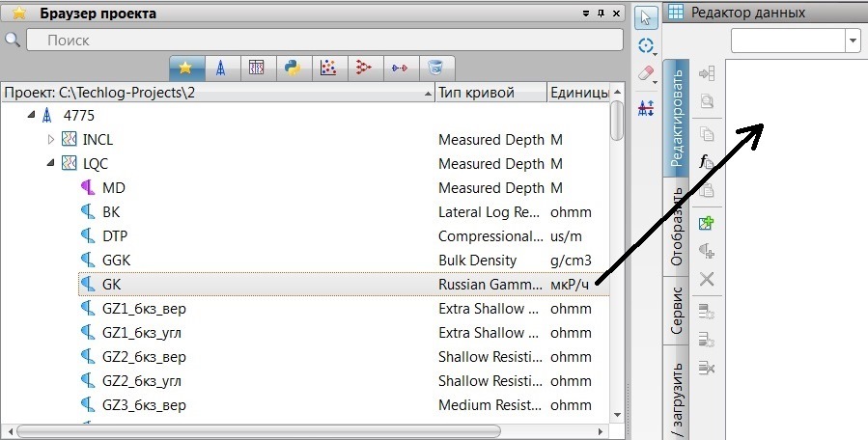Click the add curve variable icon
868x440 pixels.
pyautogui.click(x=707, y=251)
